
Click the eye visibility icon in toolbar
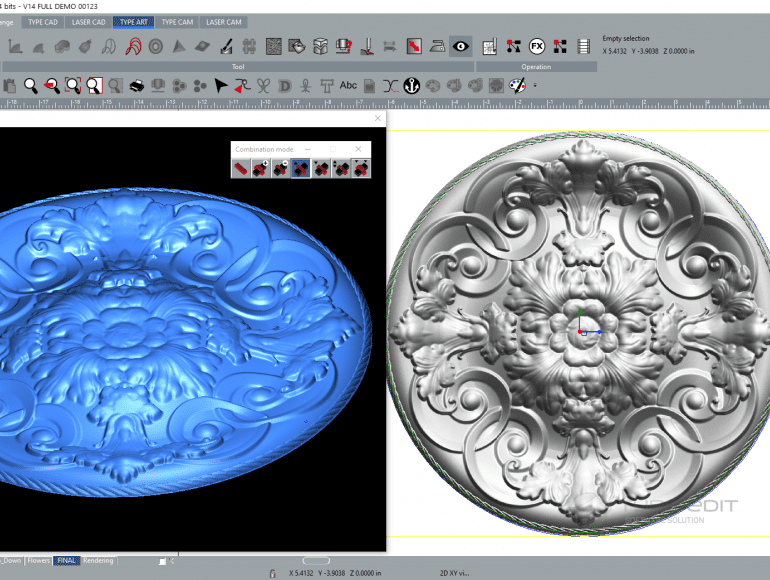[x=460, y=46]
